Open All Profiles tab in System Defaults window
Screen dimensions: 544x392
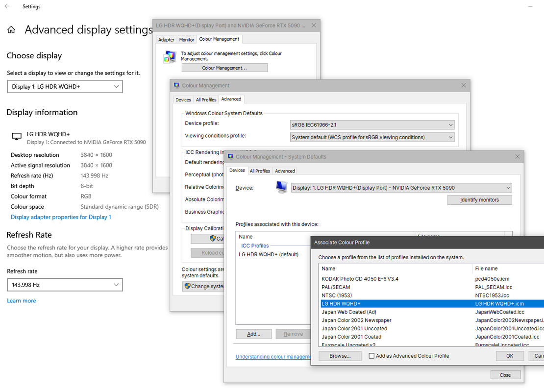click(x=260, y=171)
